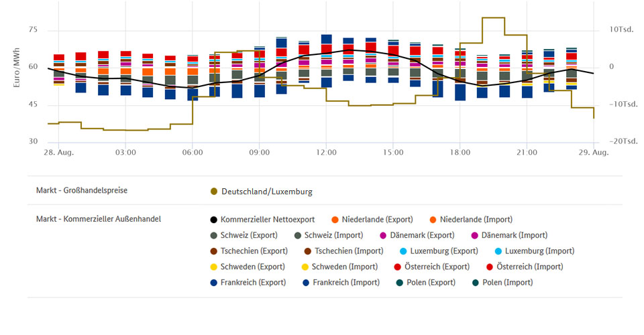The height and width of the screenshot is (335, 644).
Task: Select the Polen (Export) legend text
Action: point(431,283)
